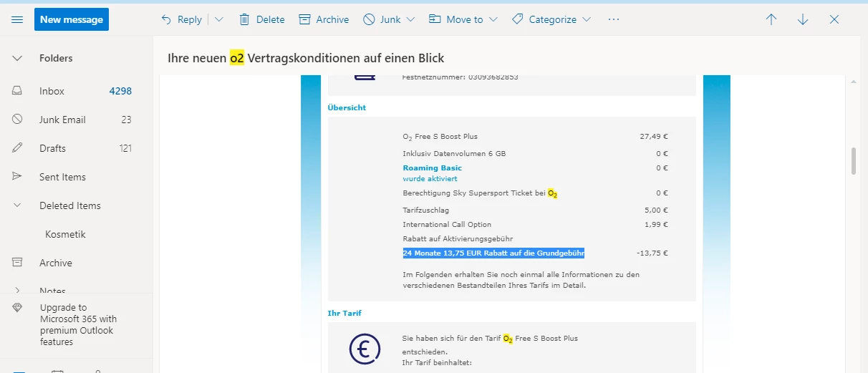The image size is (868, 373).
Task: Click Categorize tag in the toolbar
Action: coord(544,19)
